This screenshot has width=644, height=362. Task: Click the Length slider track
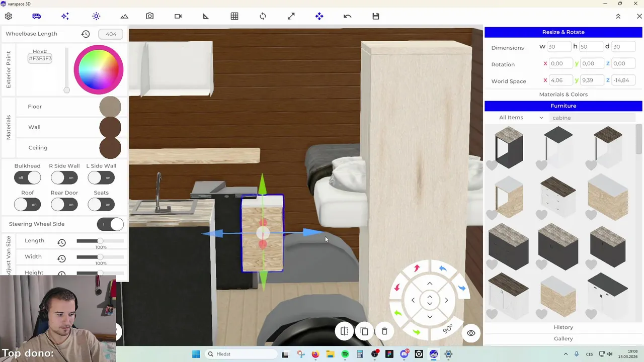100,241
